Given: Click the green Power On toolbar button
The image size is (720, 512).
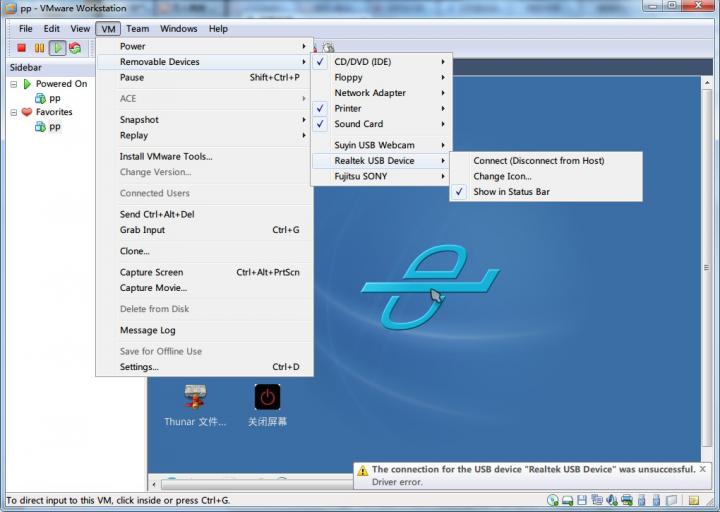Looking at the screenshot, I should click(57, 48).
